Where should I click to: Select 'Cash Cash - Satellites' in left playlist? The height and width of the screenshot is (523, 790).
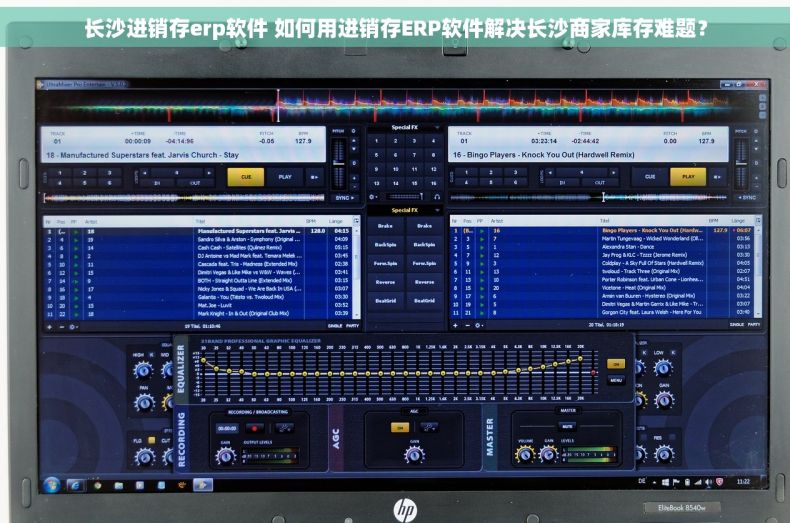point(199,247)
